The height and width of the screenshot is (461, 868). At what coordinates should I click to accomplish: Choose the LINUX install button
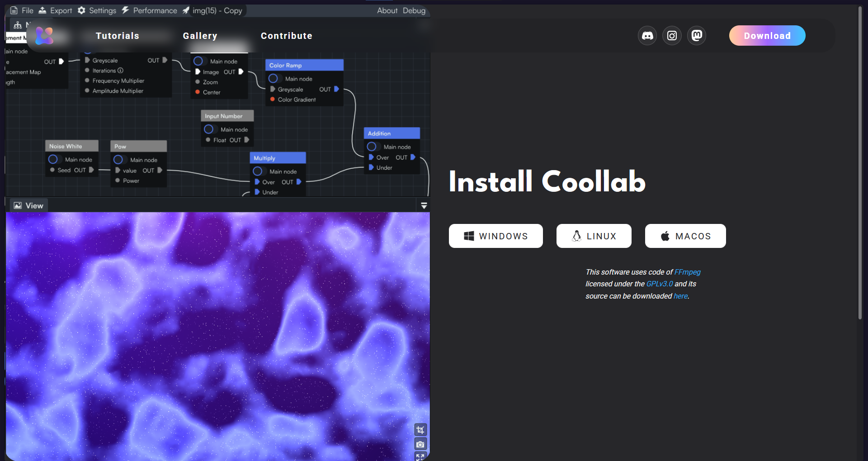click(x=594, y=236)
